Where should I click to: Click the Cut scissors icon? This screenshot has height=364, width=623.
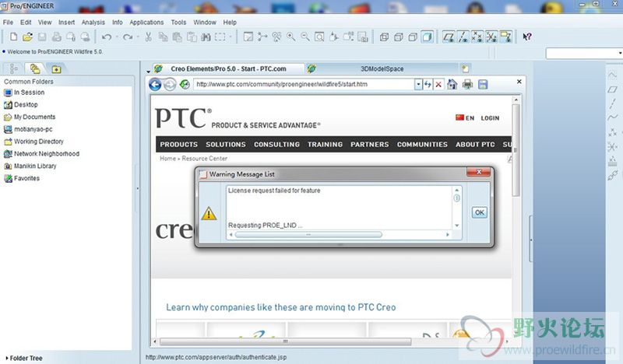tap(148, 37)
